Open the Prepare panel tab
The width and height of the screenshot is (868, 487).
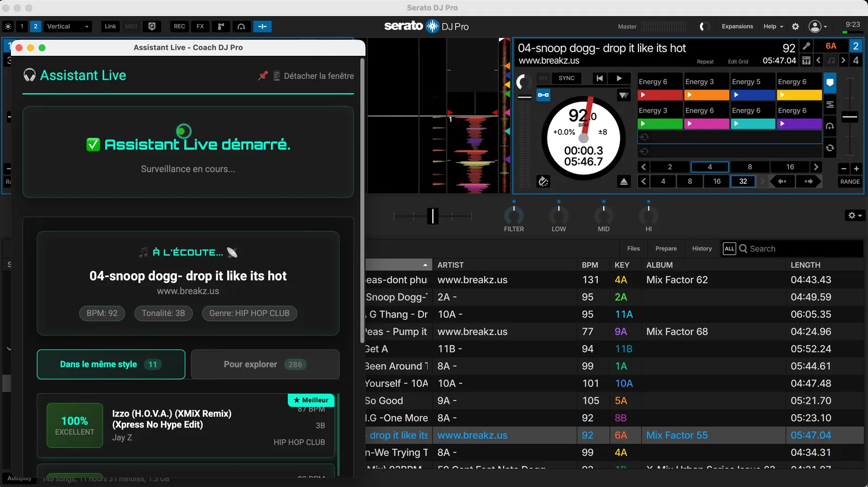(666, 249)
